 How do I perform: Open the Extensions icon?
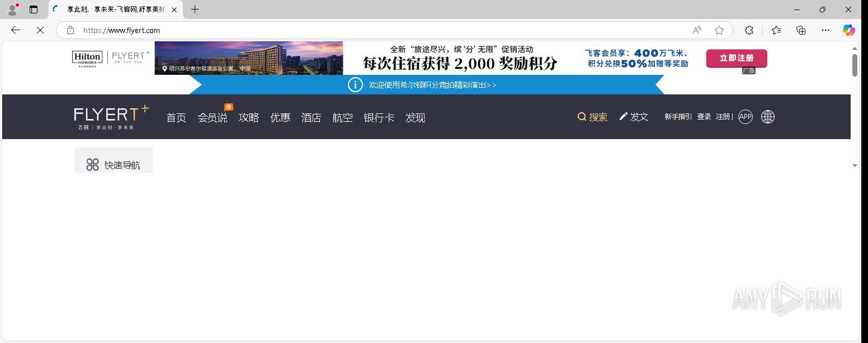749,30
